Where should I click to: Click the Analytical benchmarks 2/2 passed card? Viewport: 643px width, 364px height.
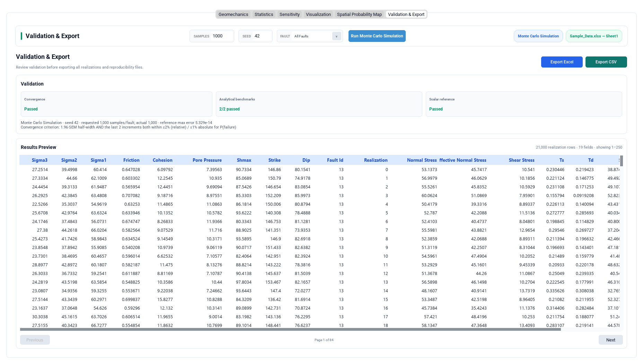319,104
